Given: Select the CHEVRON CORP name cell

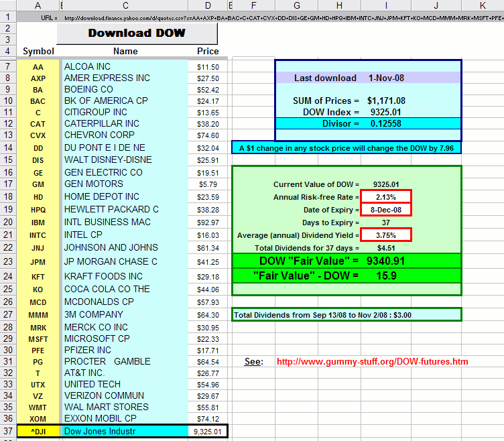Looking at the screenshot, I should 125,135.
